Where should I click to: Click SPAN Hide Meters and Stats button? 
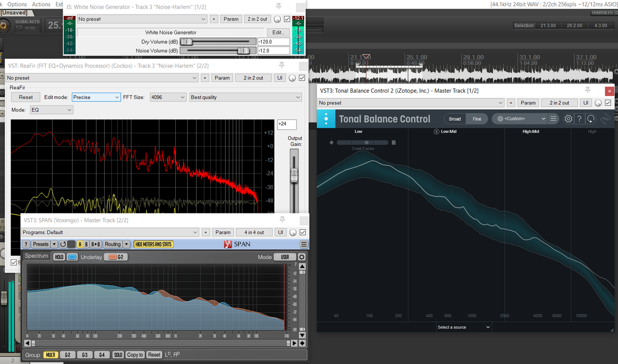click(153, 244)
